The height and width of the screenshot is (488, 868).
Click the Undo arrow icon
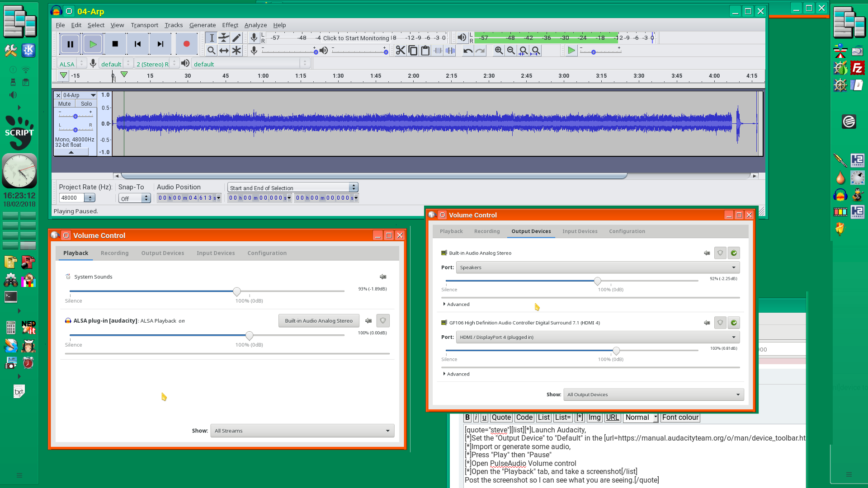coord(467,51)
